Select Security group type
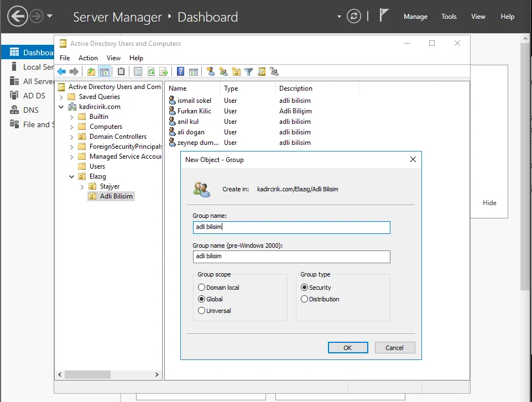This screenshot has width=532, height=402. click(x=304, y=288)
